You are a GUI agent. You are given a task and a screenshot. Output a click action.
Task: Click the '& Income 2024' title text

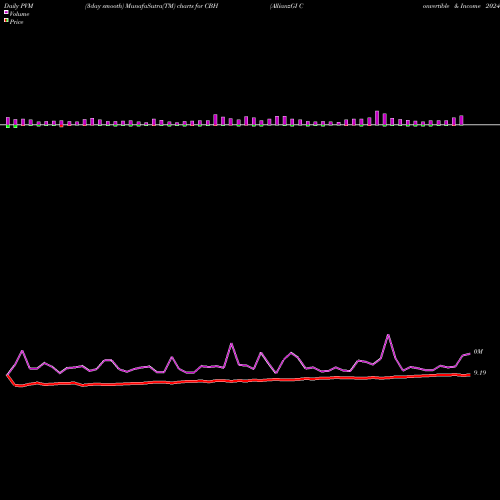click(x=477, y=6)
